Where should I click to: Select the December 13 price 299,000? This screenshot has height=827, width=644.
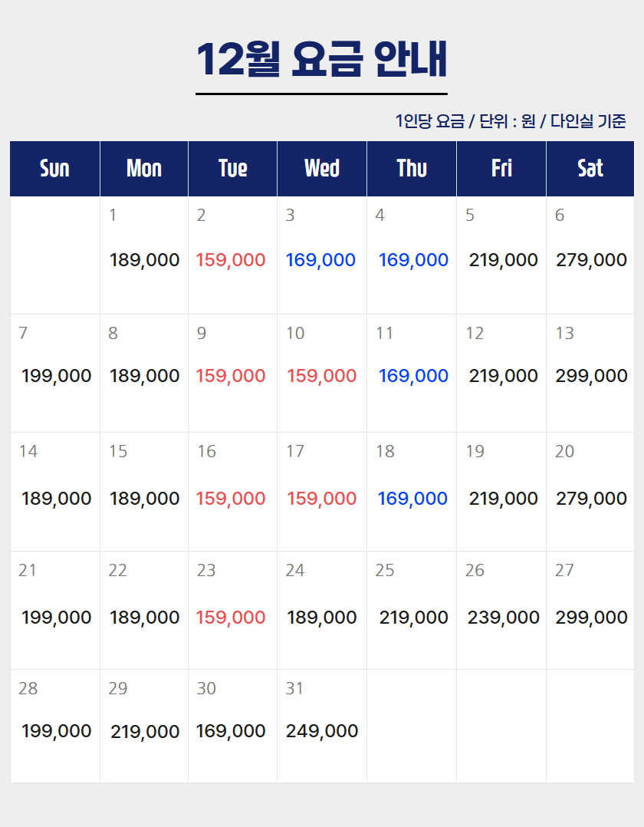click(591, 376)
